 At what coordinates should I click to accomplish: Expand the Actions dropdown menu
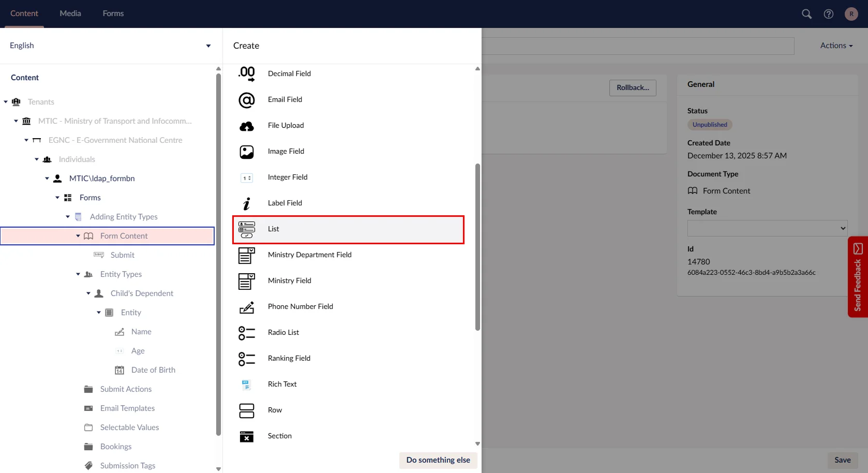tap(836, 46)
